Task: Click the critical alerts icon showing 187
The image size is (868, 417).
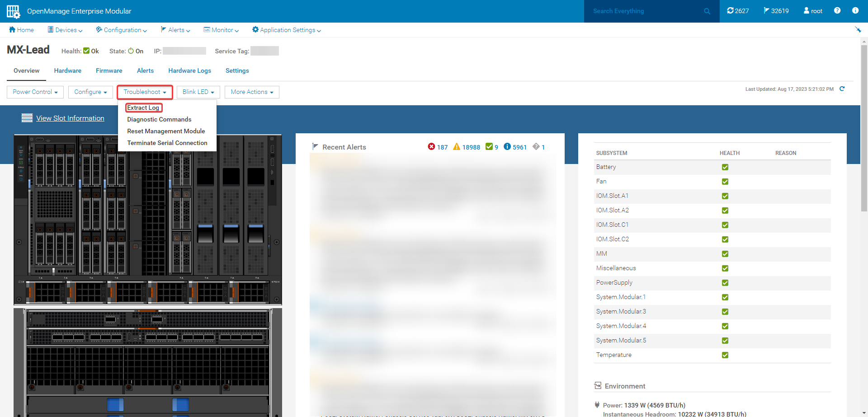Action: (431, 147)
